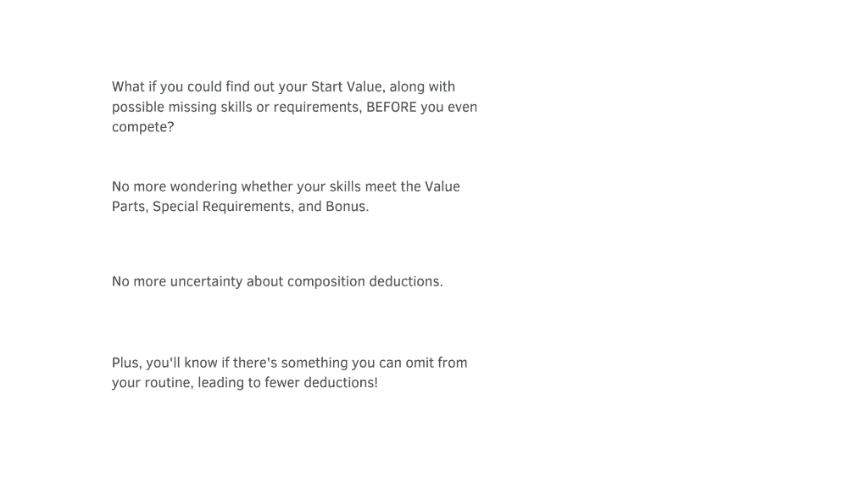Click the word "Plus," starting the last paragraph
This screenshot has width=868, height=488.
(x=127, y=363)
